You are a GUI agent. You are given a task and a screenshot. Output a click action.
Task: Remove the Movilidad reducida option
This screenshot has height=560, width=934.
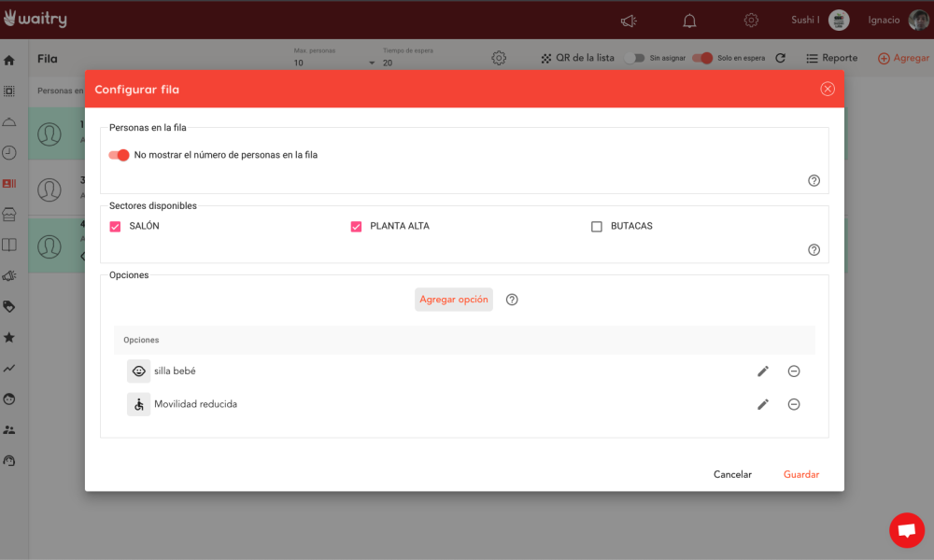794,404
